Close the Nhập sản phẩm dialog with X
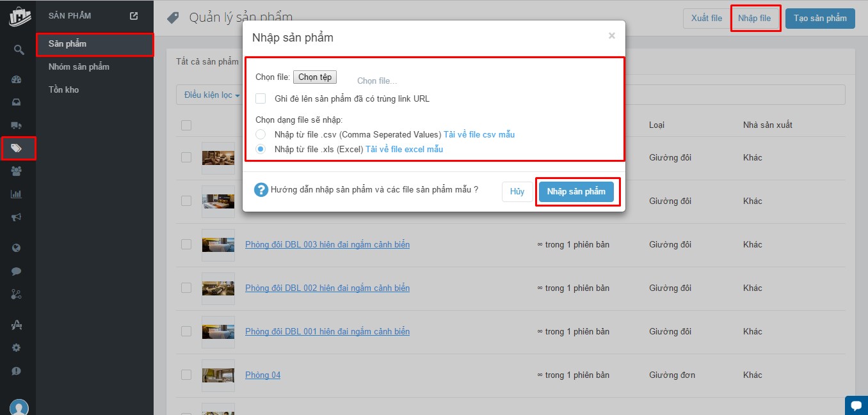 tap(611, 36)
